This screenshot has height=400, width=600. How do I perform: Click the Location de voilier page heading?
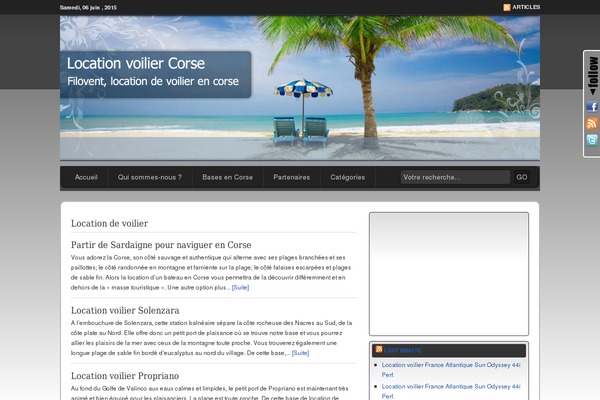tap(109, 224)
